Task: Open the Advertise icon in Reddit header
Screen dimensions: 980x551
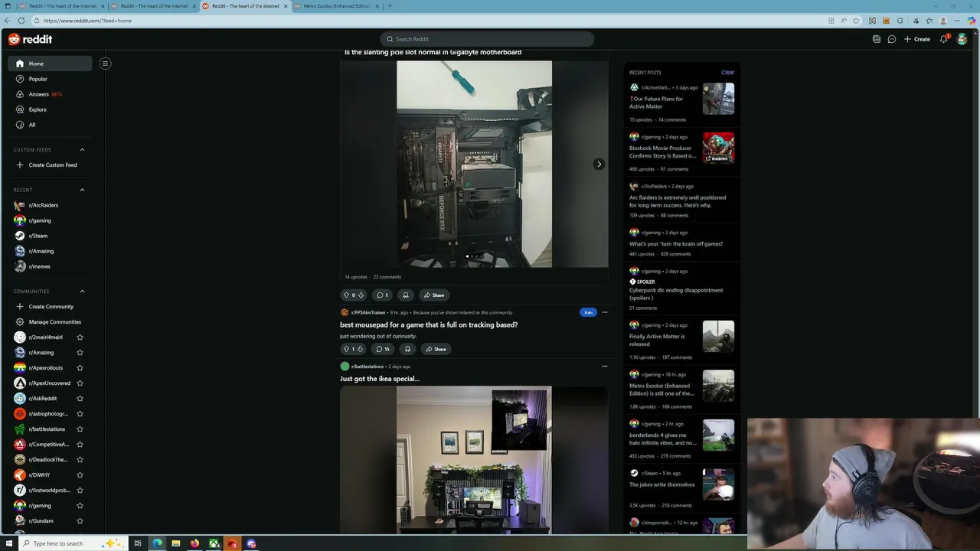Action: [x=877, y=39]
